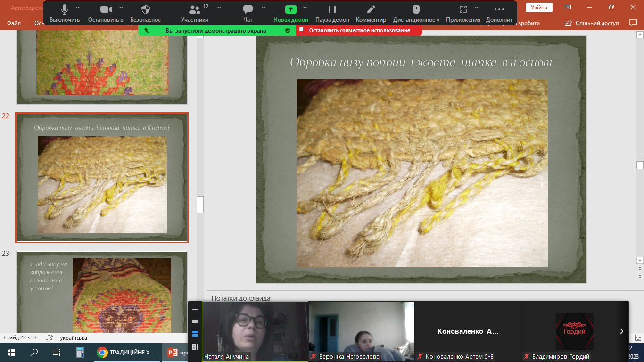
Task: Switch to PowerPoint taskbar button
Action: point(175,353)
